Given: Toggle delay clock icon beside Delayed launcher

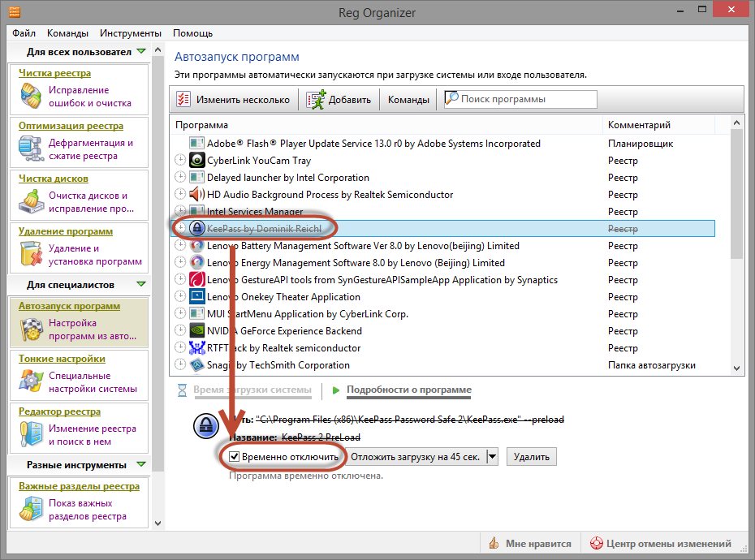Looking at the screenshot, I should [180, 178].
